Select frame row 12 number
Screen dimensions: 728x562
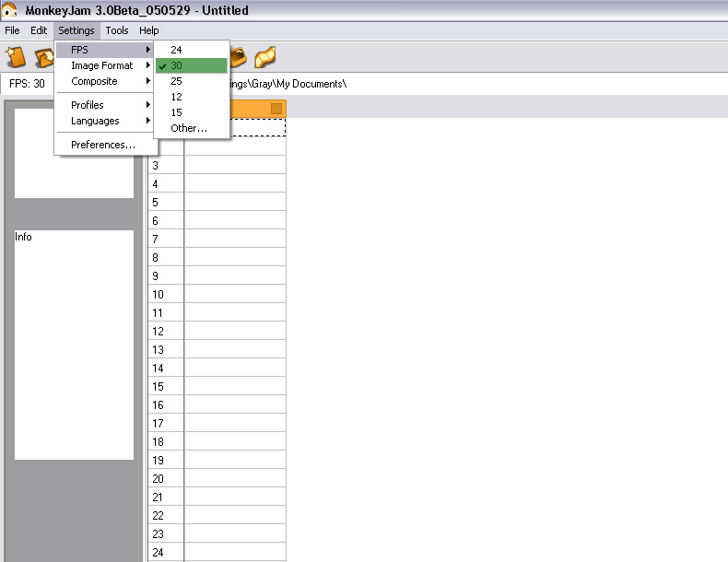click(x=166, y=331)
